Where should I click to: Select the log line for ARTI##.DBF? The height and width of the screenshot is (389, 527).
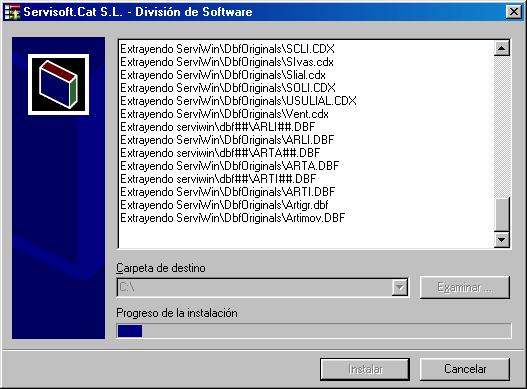click(x=218, y=179)
